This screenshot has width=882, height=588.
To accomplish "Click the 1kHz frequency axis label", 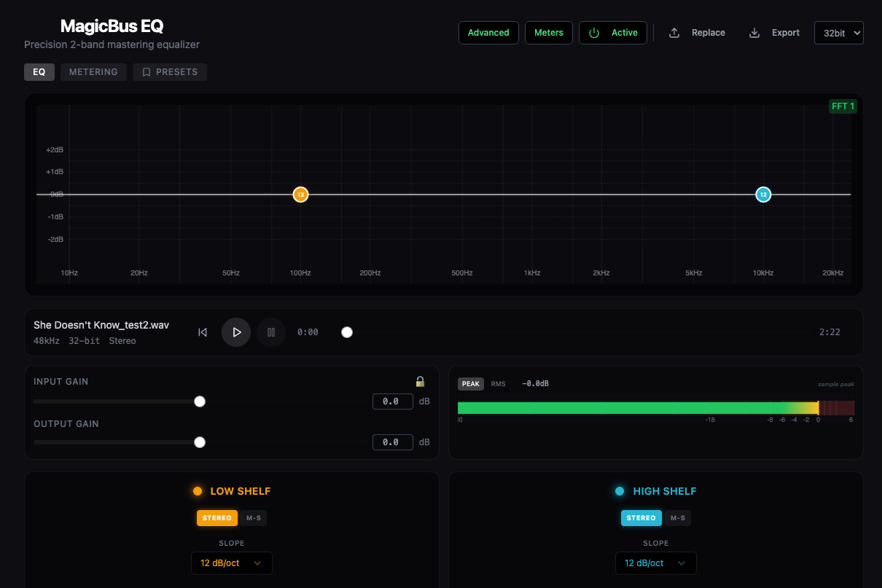I will [532, 273].
